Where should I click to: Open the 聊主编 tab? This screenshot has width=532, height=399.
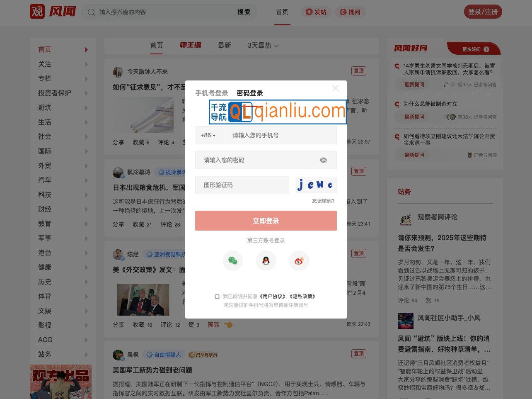[x=190, y=45]
